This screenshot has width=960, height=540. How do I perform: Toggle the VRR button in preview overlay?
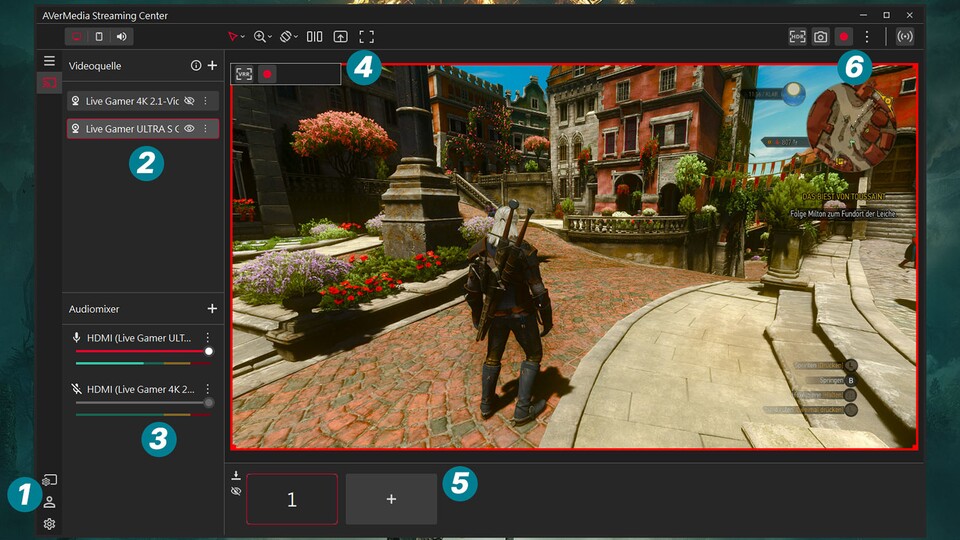click(x=244, y=74)
